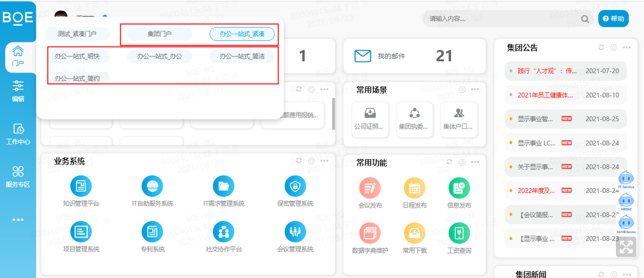Open the 社交协作平台 icon
The width and height of the screenshot is (644, 278).
coord(223,232)
